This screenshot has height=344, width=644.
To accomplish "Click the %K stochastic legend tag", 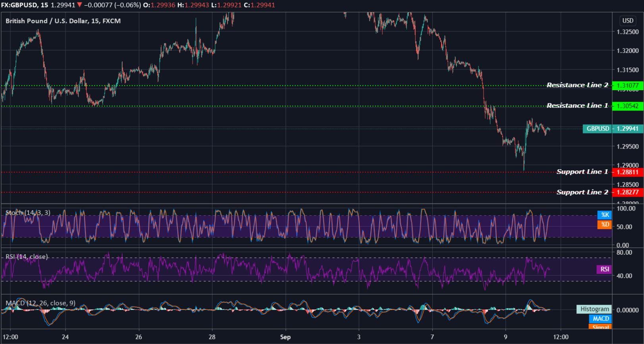I will coord(605,215).
